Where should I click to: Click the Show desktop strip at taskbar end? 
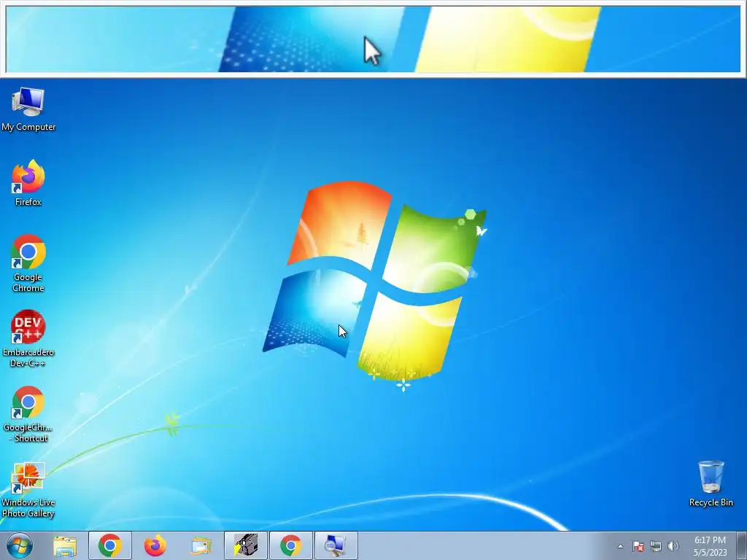click(741, 546)
